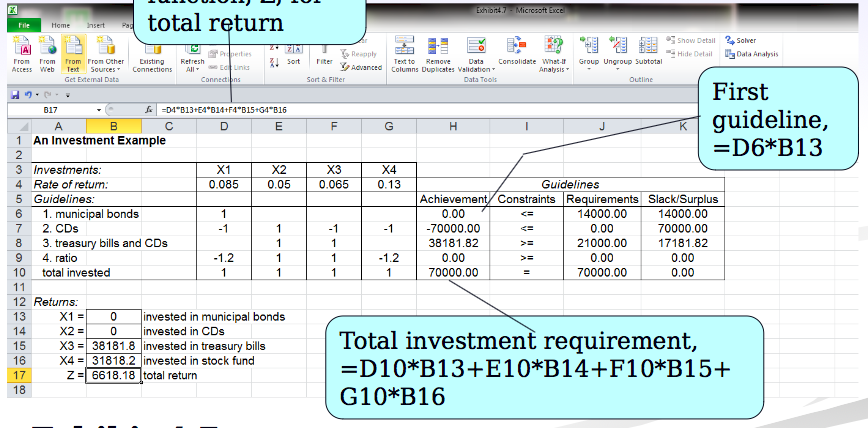Save the workbook from quick access toolbar
Image resolution: width=868 pixels, height=428 pixels.
(x=15, y=95)
